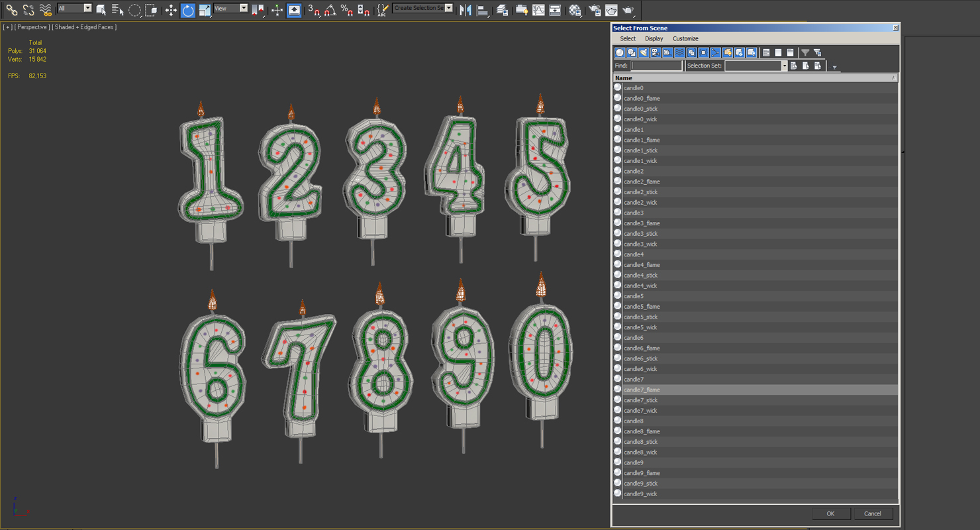Screen dimensions: 980x530
Task: Toggle the Display Geometry filter in the dialog
Action: [620, 52]
